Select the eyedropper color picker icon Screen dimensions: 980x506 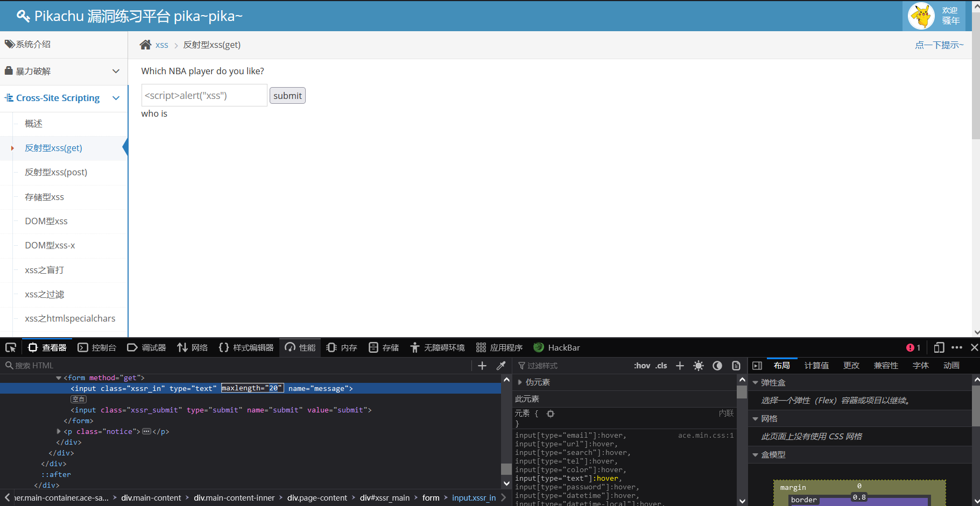point(501,366)
